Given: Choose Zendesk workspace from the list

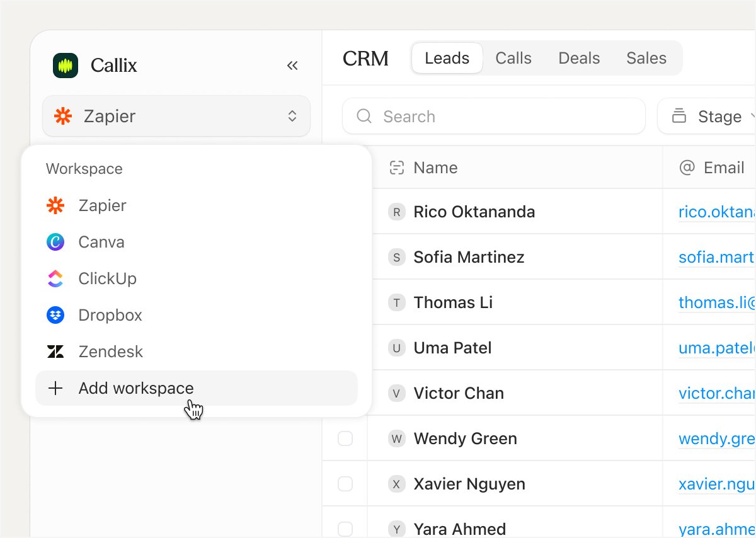Looking at the screenshot, I should [197, 352].
